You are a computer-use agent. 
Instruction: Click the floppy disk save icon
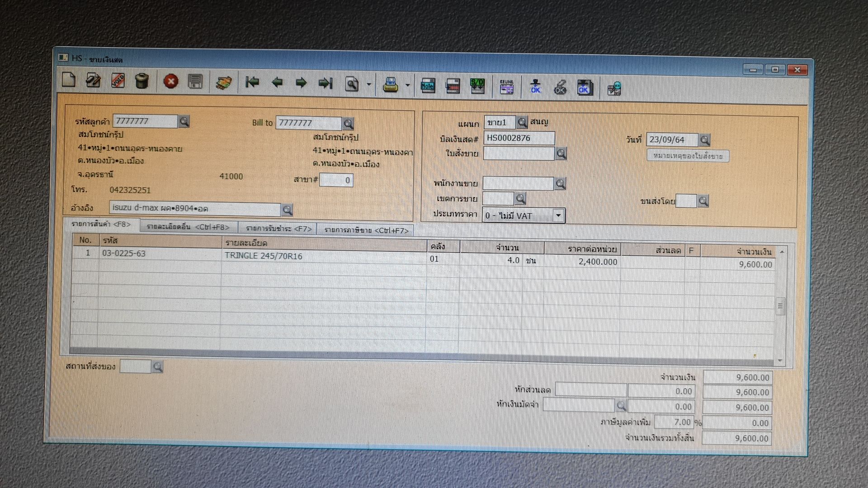coord(195,82)
